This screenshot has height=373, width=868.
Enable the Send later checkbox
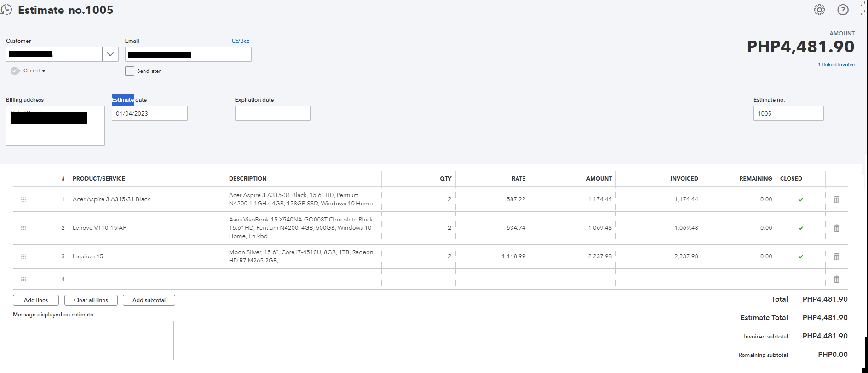(130, 71)
